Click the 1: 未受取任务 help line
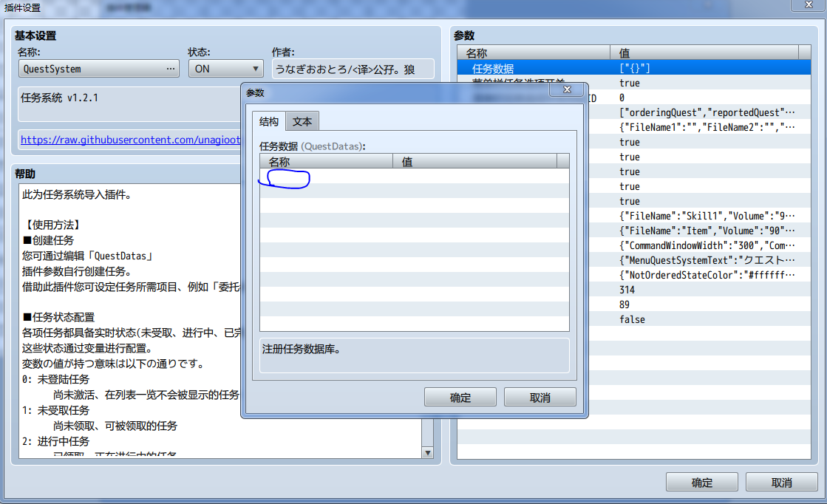Image resolution: width=827 pixels, height=504 pixels. point(56,410)
